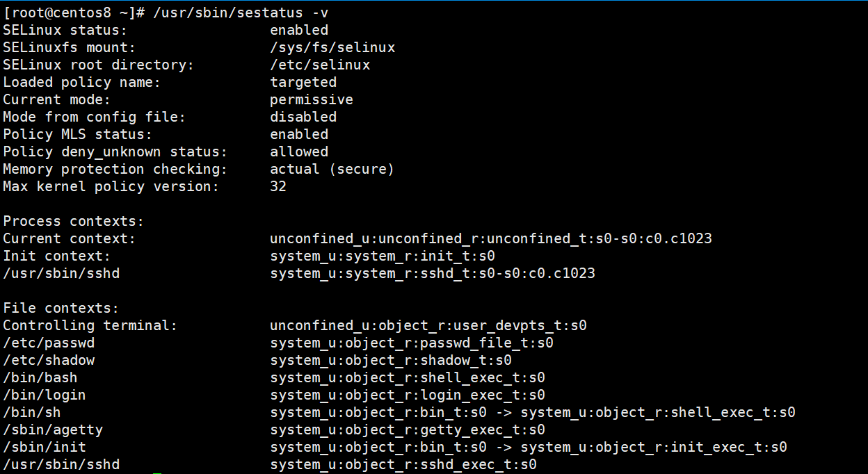Click the shadow_t context value

(391, 360)
